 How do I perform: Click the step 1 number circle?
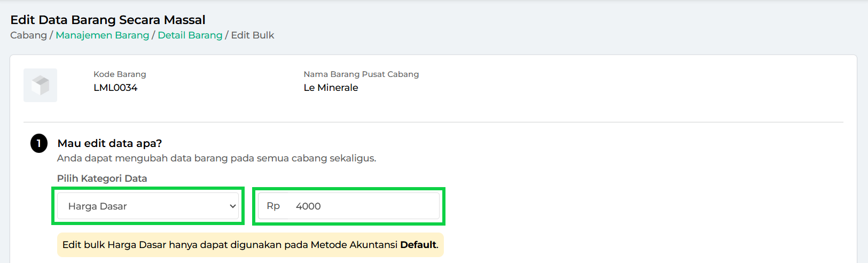click(x=39, y=144)
